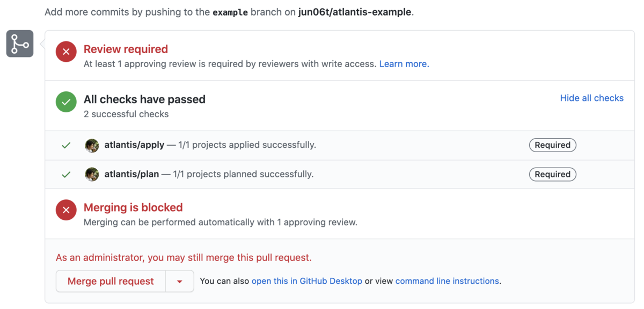
Task: View command line instructions link
Action: coord(447,281)
